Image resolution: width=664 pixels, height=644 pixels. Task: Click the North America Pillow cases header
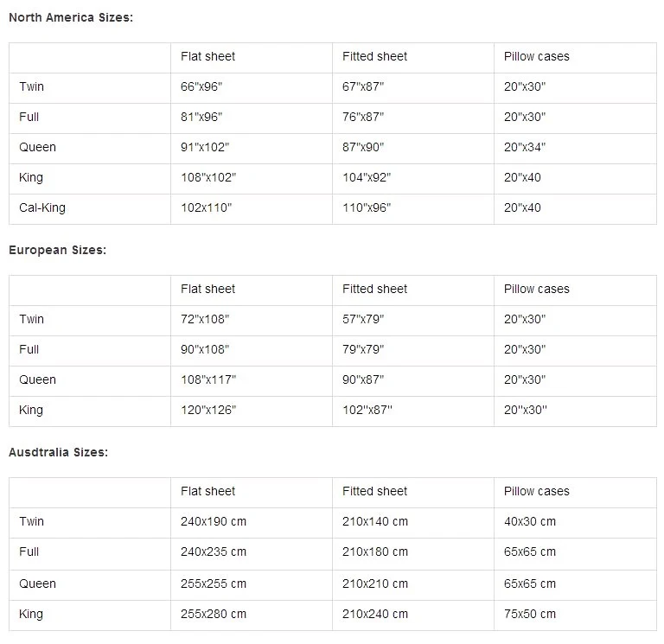pos(537,56)
